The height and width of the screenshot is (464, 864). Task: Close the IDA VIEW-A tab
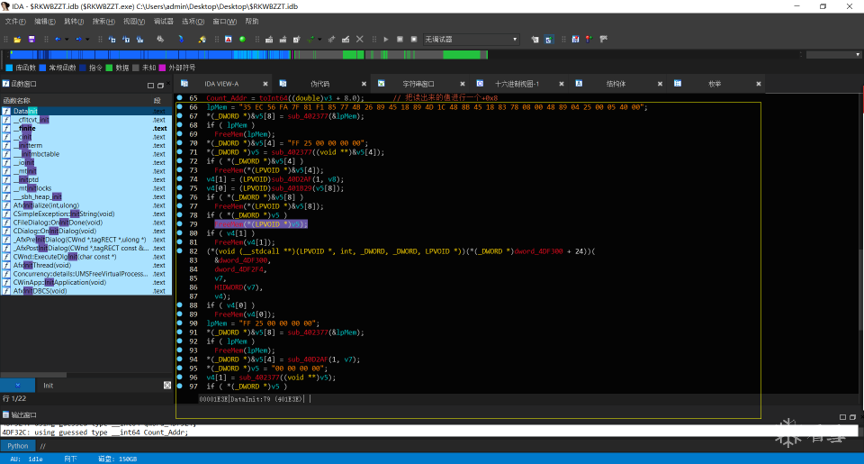coord(265,84)
